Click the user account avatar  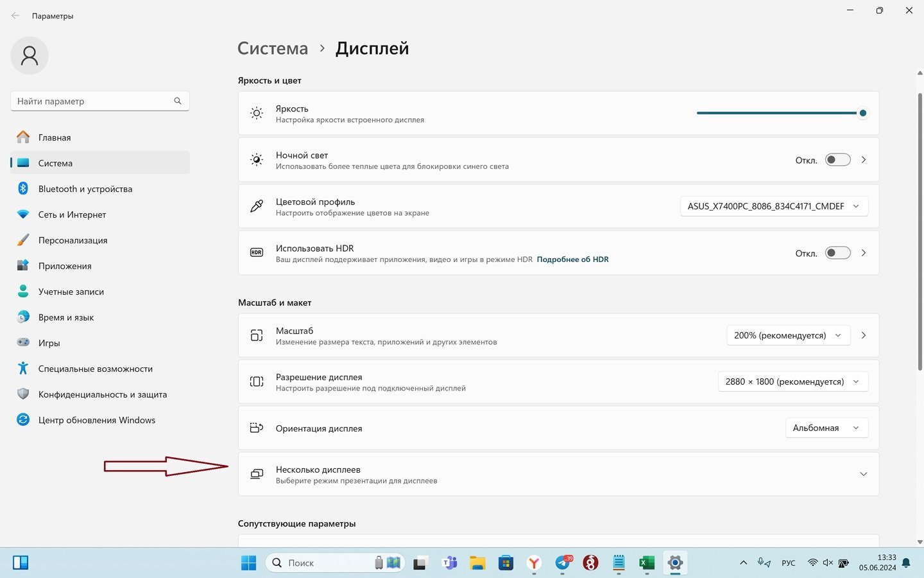click(x=30, y=55)
